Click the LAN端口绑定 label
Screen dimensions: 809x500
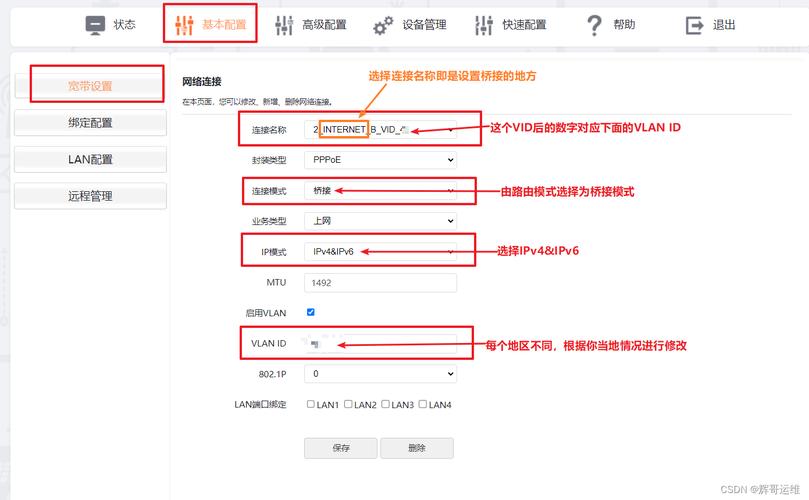[x=260, y=405]
